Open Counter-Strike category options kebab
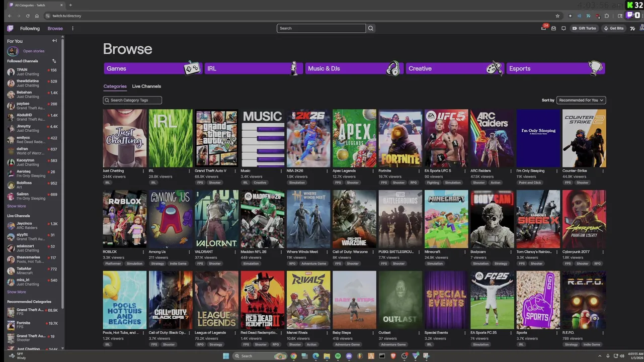The width and height of the screenshot is (644, 362). (x=603, y=171)
